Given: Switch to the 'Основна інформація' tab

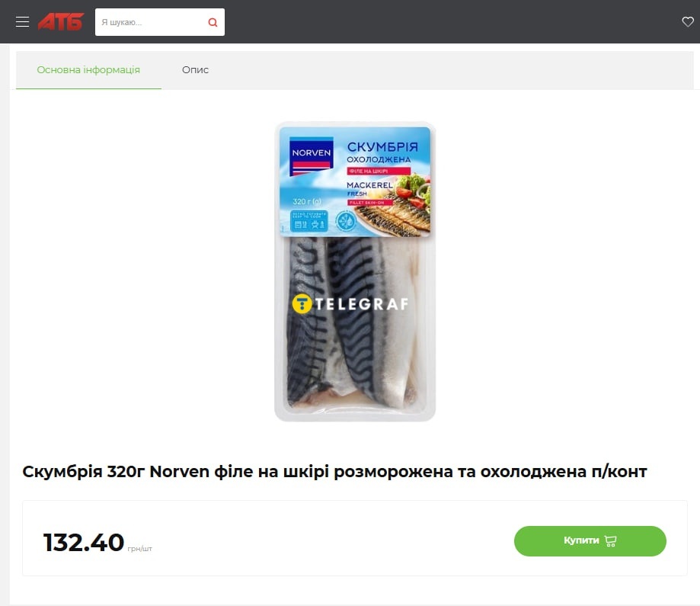Looking at the screenshot, I should (x=88, y=70).
